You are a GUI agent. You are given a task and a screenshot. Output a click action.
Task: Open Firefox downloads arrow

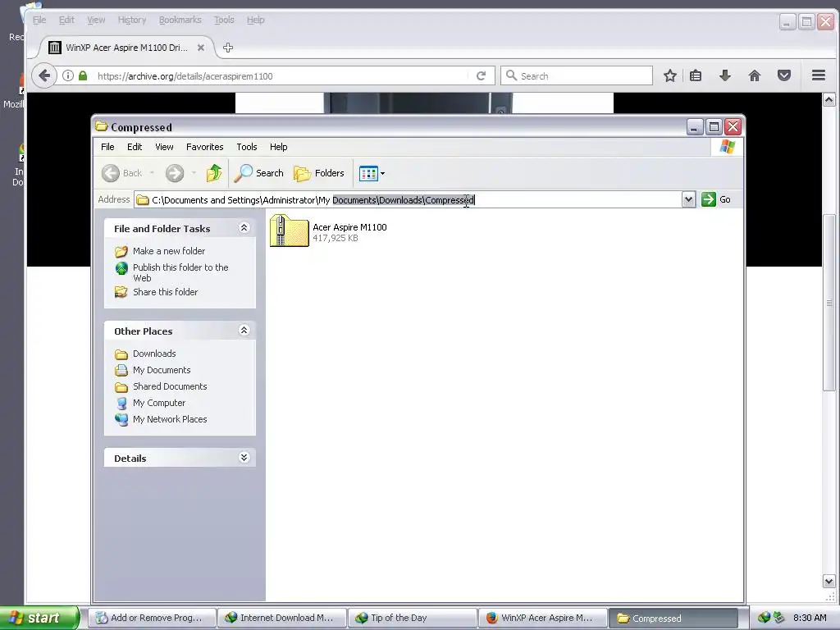coord(725,75)
